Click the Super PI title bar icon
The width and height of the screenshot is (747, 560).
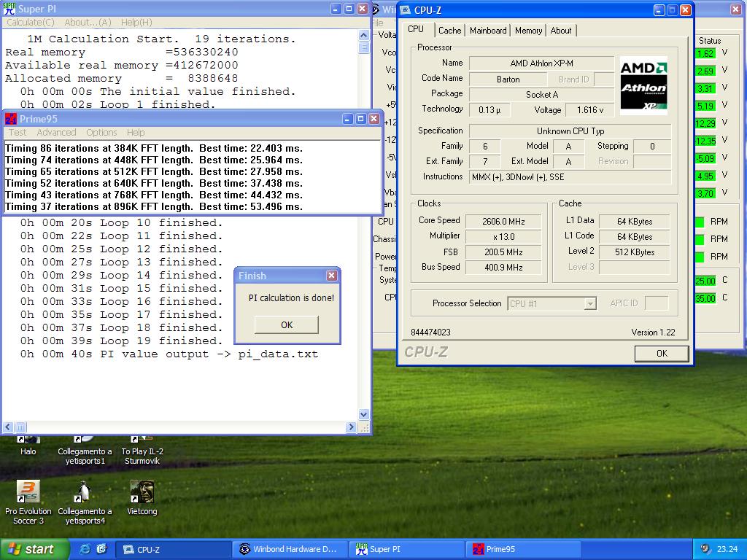pyautogui.click(x=9, y=9)
